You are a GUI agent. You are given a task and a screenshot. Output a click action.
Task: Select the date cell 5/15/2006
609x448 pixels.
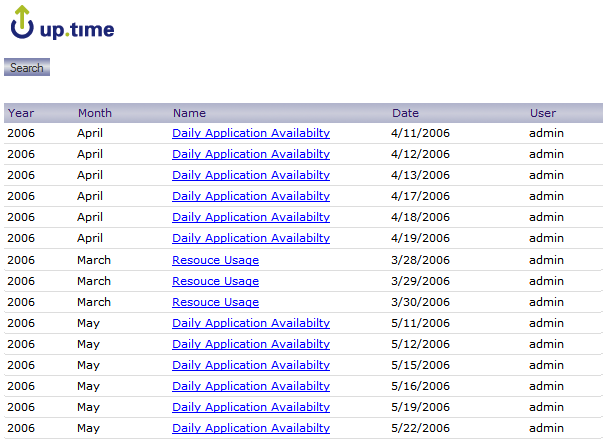[420, 365]
